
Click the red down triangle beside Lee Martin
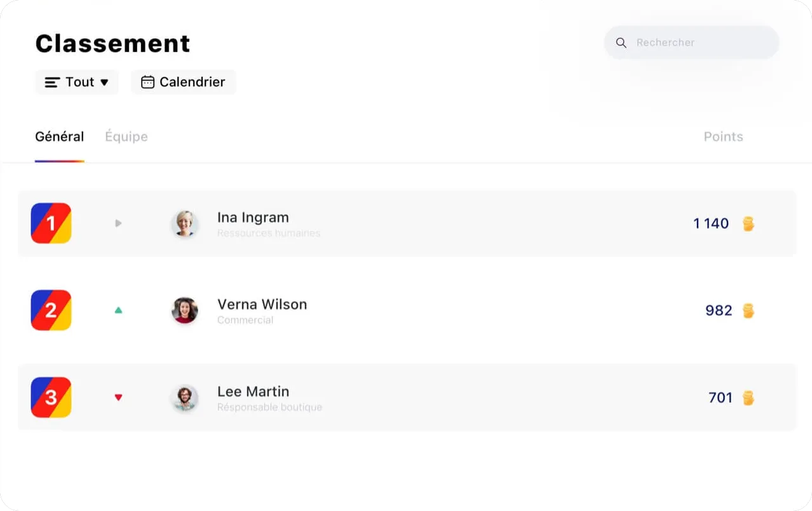pos(118,397)
